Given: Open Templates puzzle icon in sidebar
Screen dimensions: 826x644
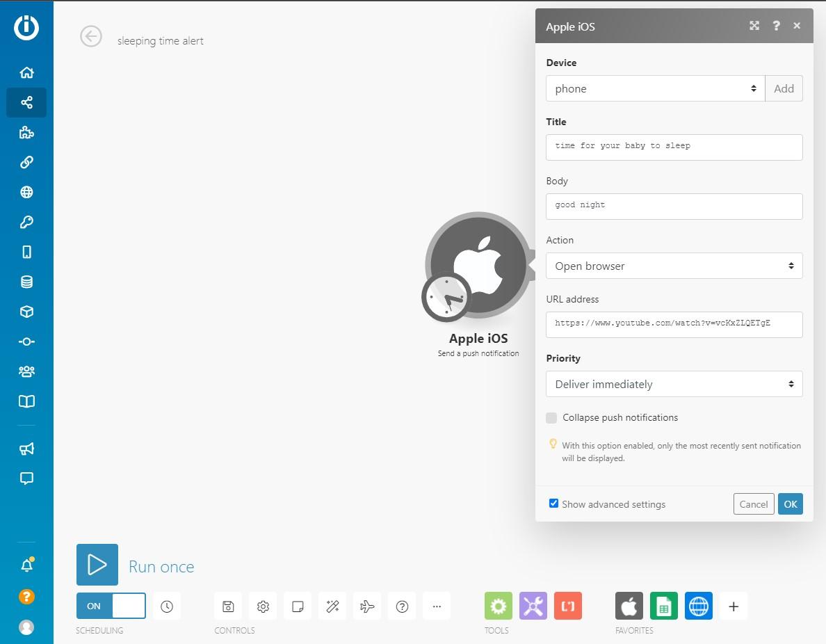Looking at the screenshot, I should click(26, 132).
